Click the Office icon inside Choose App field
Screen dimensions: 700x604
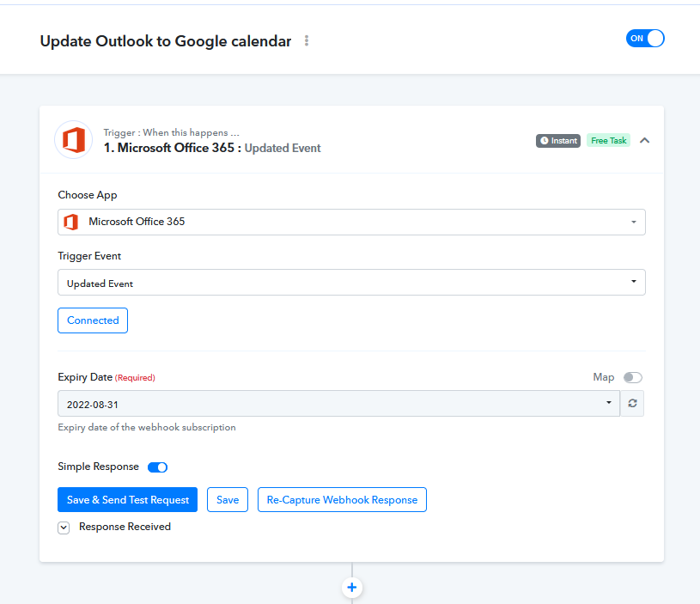pyautogui.click(x=71, y=222)
